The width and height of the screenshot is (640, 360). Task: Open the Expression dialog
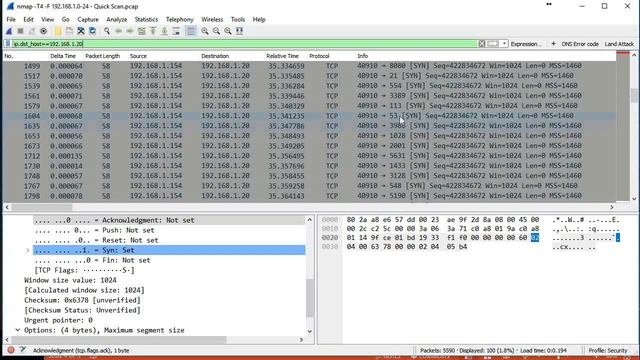[525, 44]
